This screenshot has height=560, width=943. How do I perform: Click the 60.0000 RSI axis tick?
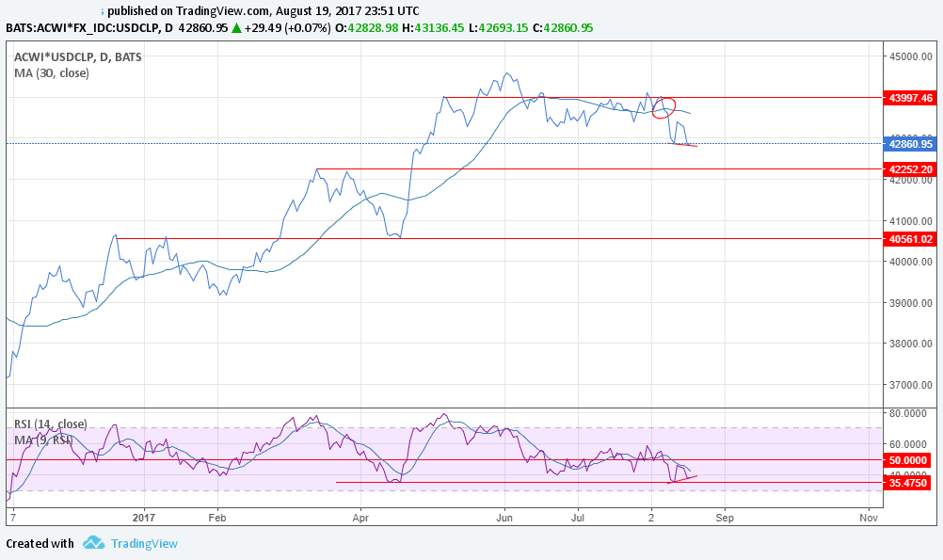[908, 444]
